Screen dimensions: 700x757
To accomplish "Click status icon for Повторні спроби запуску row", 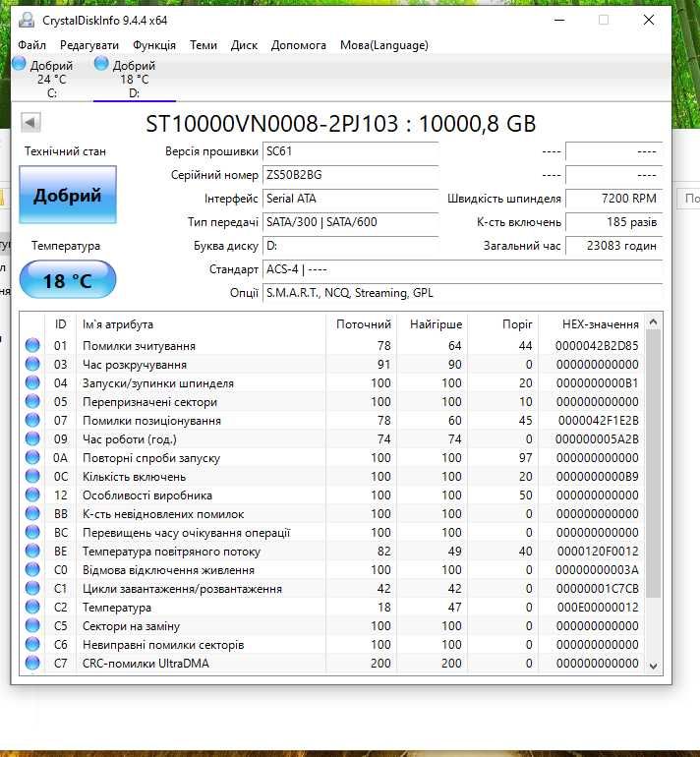I will 32,457.
